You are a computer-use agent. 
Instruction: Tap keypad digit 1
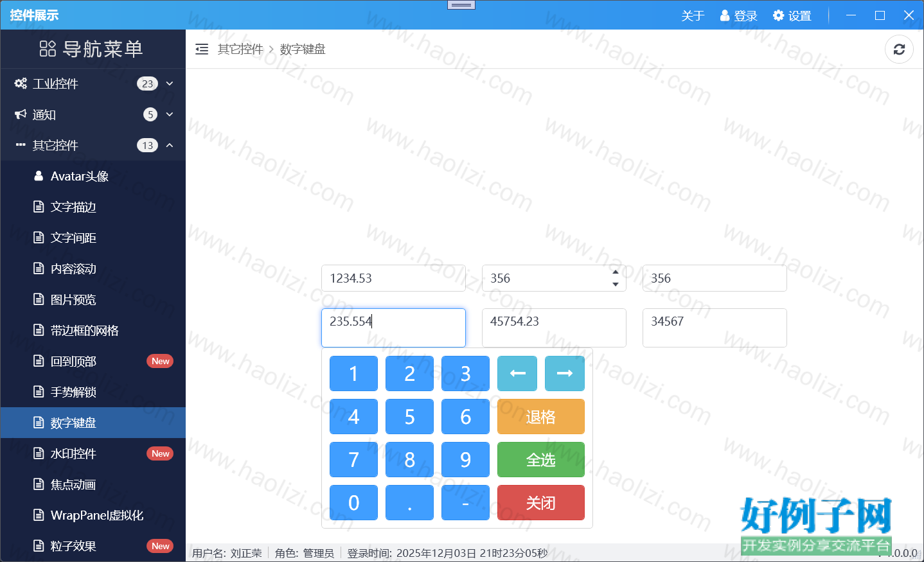point(353,373)
